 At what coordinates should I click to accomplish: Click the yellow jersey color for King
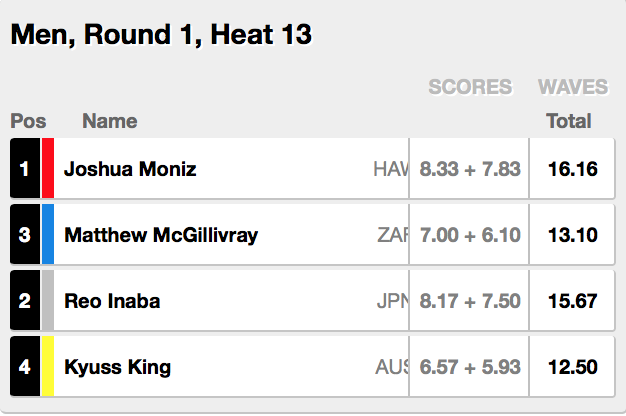(47, 367)
